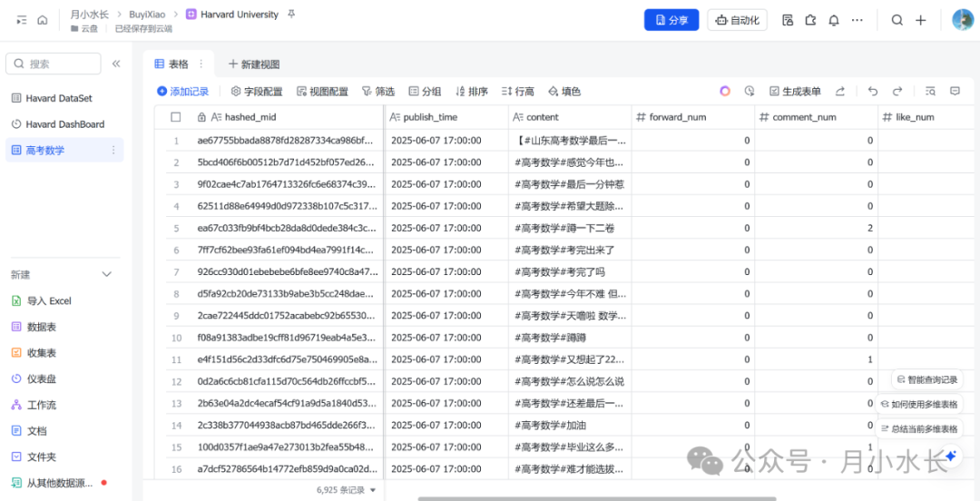Toggle the sidebar menu icon at top left

(22, 20)
